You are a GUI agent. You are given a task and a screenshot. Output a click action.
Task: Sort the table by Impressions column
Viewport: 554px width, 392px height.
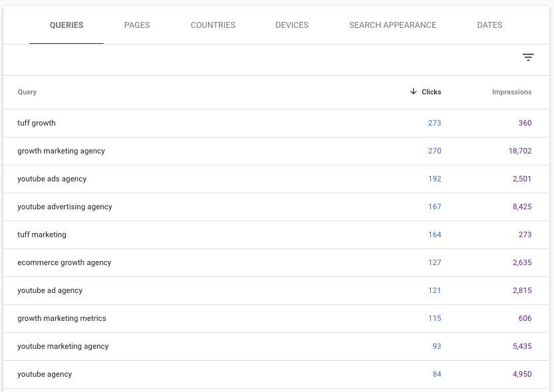511,92
